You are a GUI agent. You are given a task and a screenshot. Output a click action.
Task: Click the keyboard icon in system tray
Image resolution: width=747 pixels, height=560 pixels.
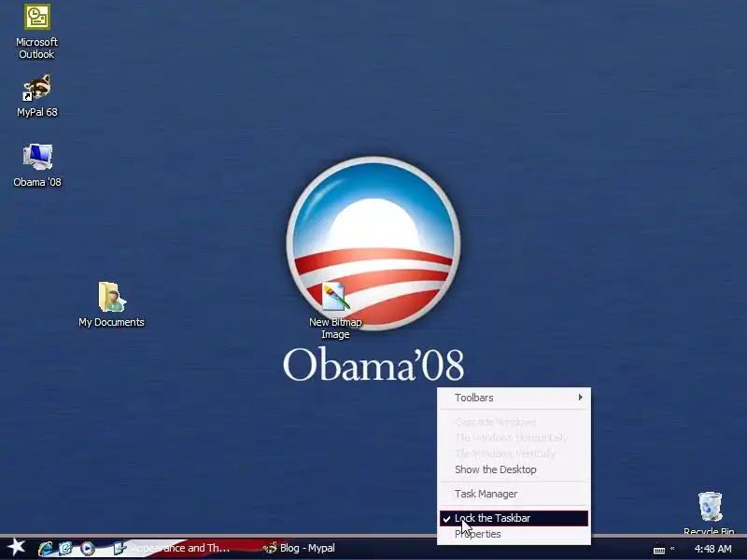659,550
